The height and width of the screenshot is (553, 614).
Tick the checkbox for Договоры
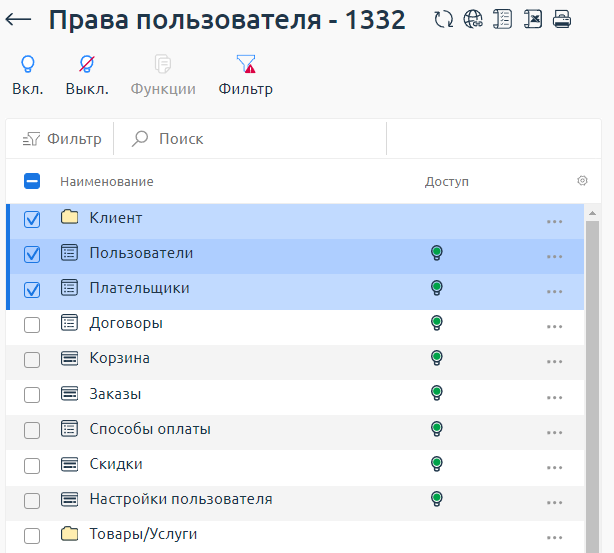coord(32,324)
